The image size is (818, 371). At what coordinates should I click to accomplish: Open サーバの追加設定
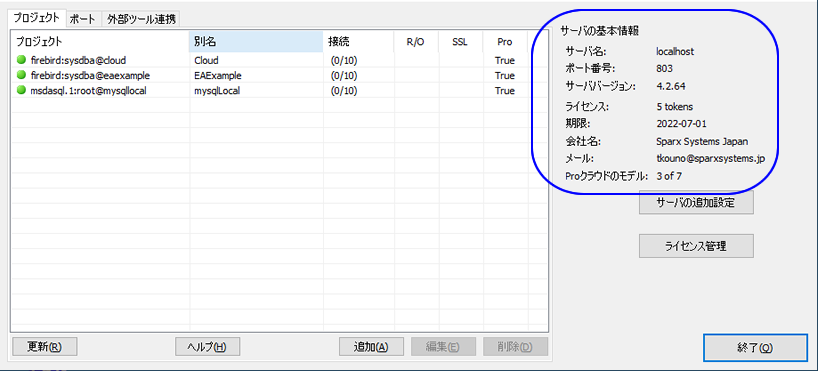tap(696, 202)
